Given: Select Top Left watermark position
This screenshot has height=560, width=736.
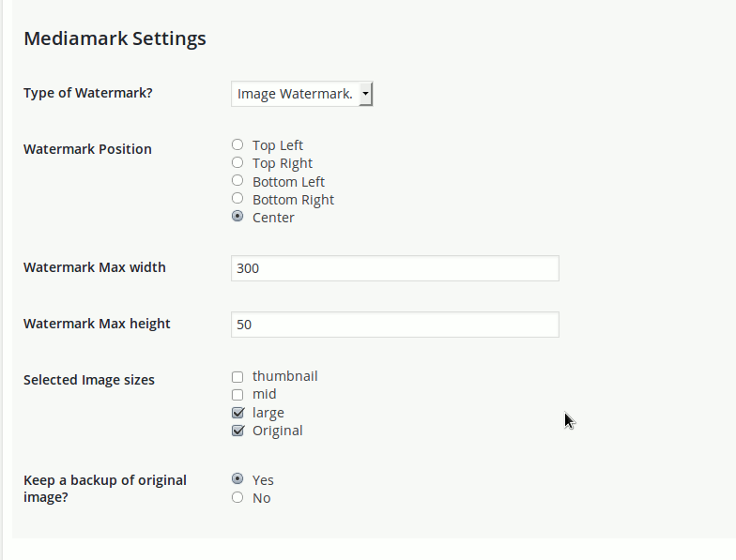Looking at the screenshot, I should (x=238, y=144).
